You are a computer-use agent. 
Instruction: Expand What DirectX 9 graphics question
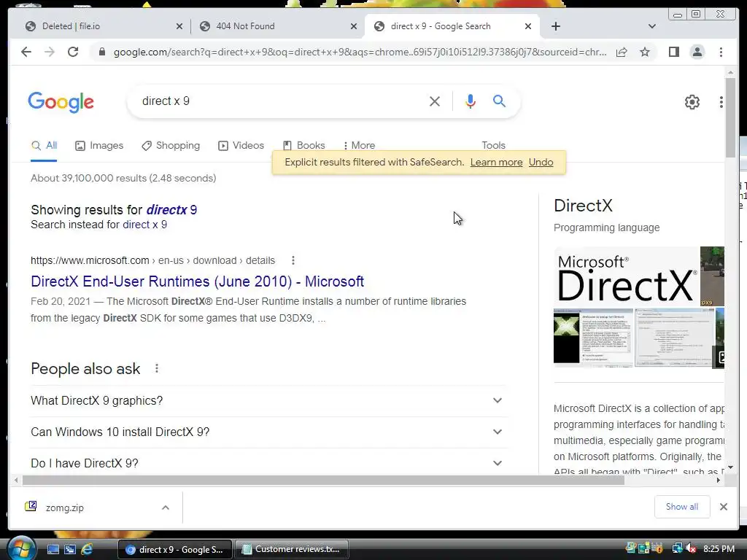click(268, 401)
